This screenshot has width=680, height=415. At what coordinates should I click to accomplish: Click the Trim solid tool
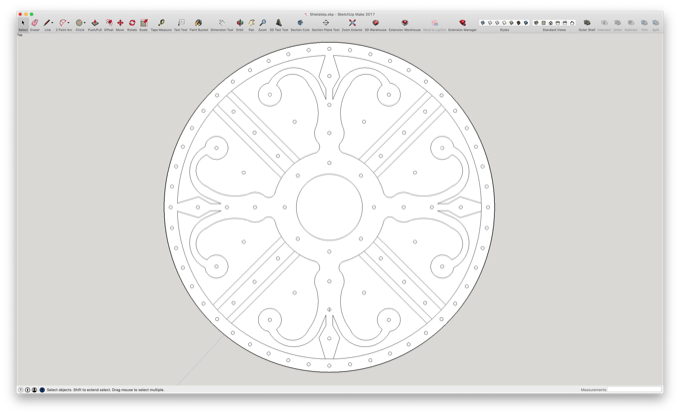coord(644,23)
